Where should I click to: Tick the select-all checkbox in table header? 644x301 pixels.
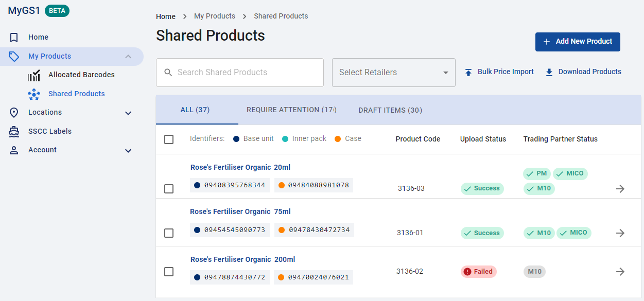[169, 139]
